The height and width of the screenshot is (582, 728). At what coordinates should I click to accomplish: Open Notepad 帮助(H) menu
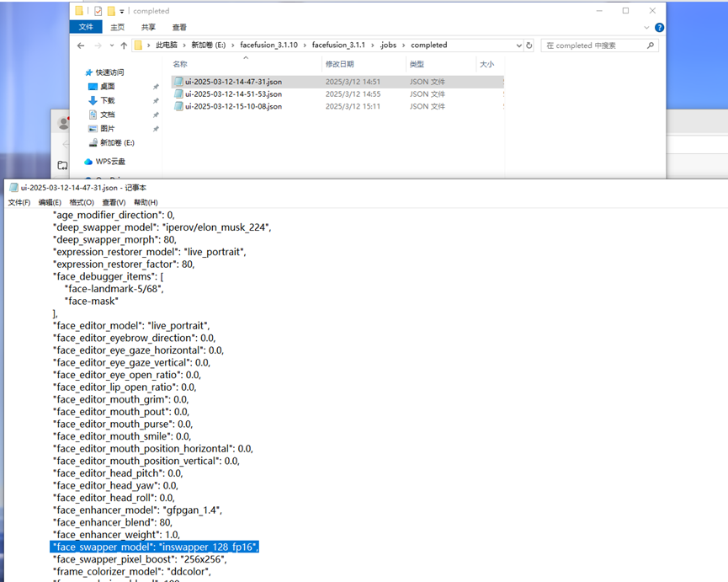click(x=146, y=202)
